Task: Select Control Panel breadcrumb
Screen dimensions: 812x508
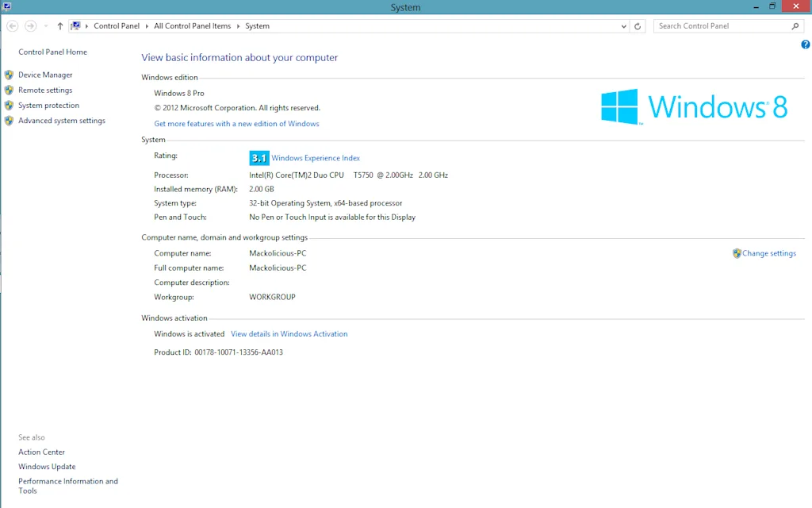Action: (x=117, y=26)
